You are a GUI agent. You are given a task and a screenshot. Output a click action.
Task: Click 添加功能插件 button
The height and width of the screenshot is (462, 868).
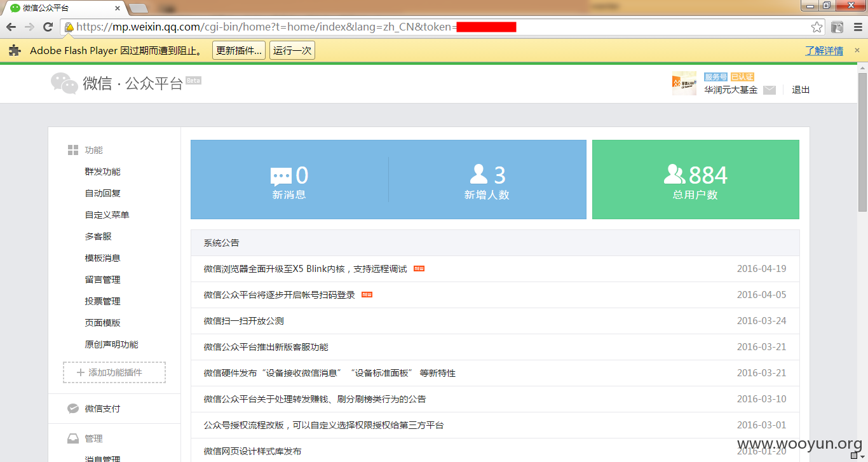[114, 372]
